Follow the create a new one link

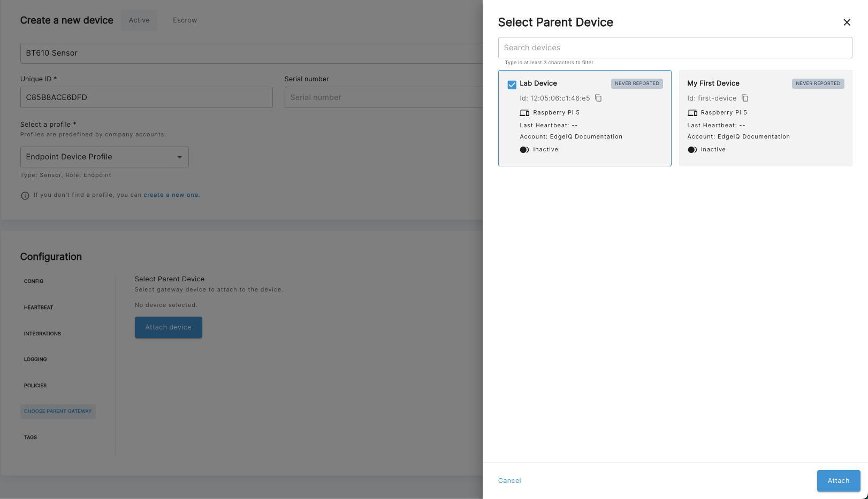click(172, 195)
